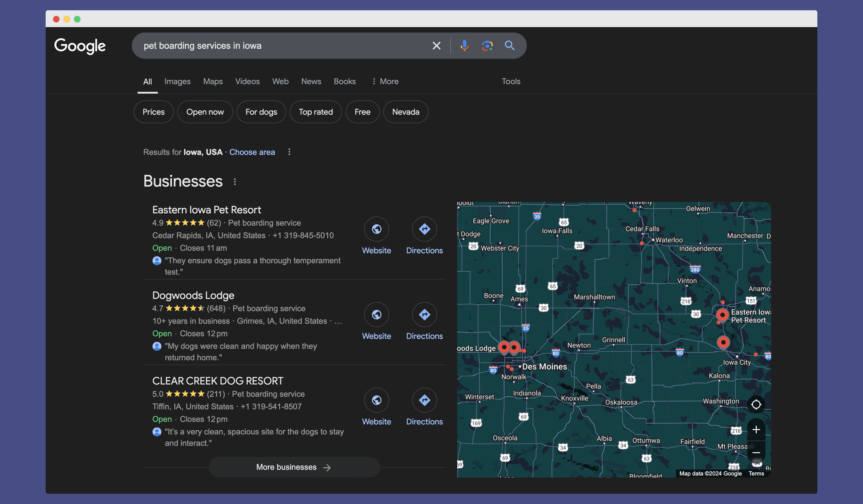Switch to the Images tab
The image size is (863, 504).
click(178, 82)
